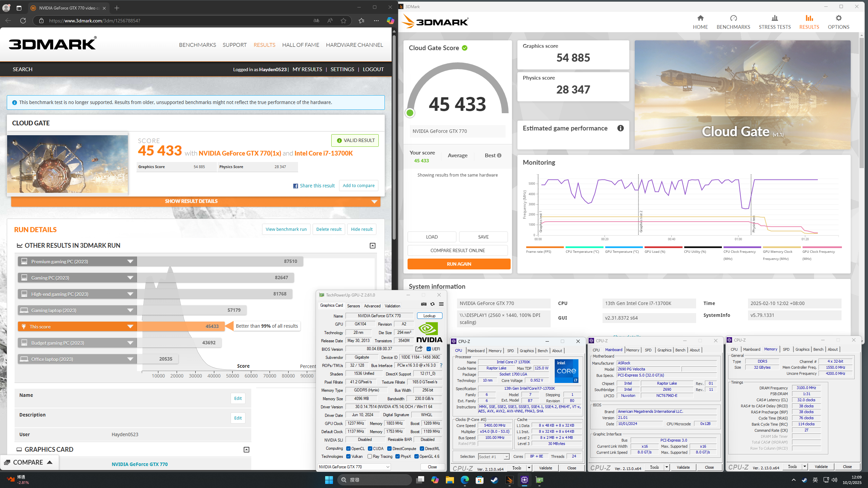868x488 pixels.
Task: Click the BIOS export share icon in GPU-Z
Action: click(x=419, y=349)
